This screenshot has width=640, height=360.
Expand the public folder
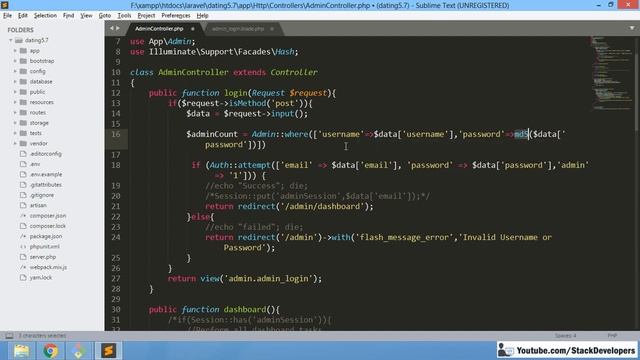15,92
